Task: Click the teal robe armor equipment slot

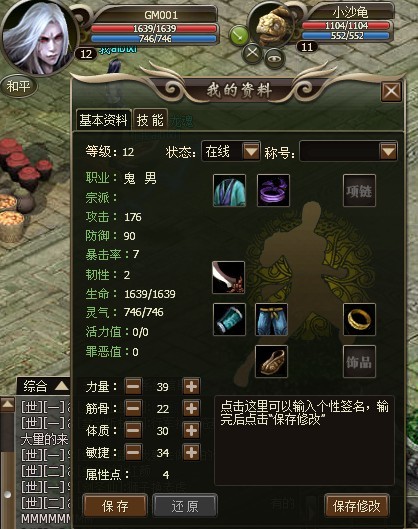Action: pos(229,191)
